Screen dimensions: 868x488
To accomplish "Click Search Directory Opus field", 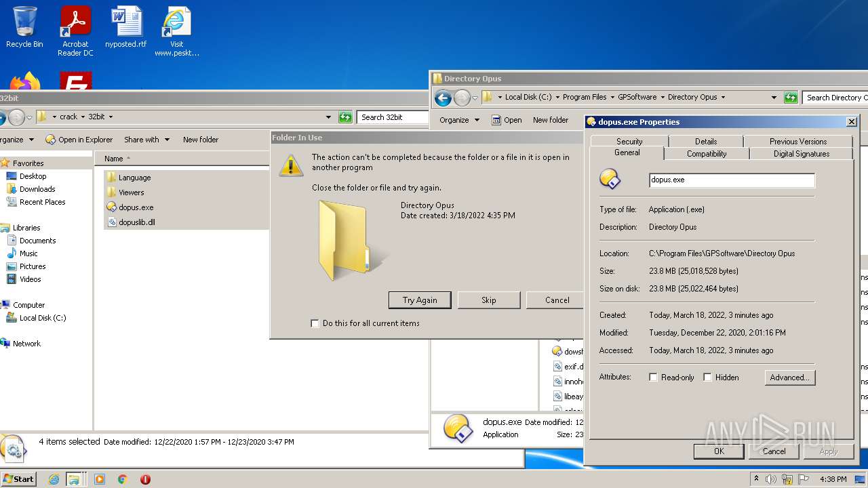I will [x=835, y=98].
